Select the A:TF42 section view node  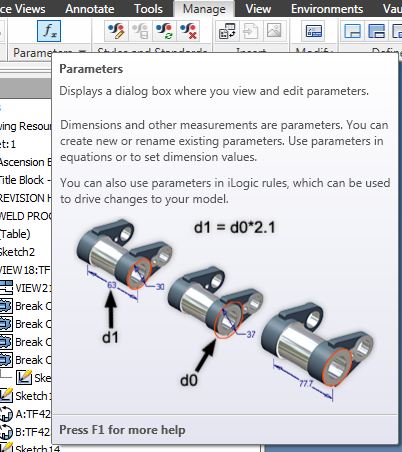33,414
